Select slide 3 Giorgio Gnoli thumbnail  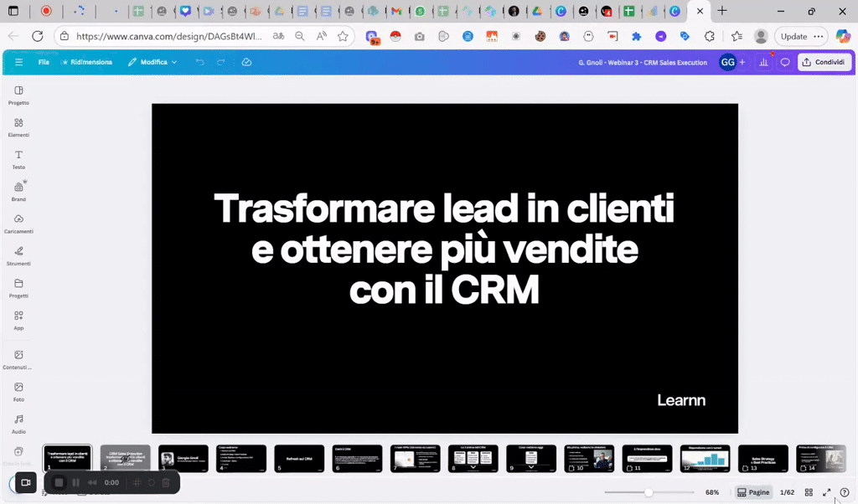[183, 458]
